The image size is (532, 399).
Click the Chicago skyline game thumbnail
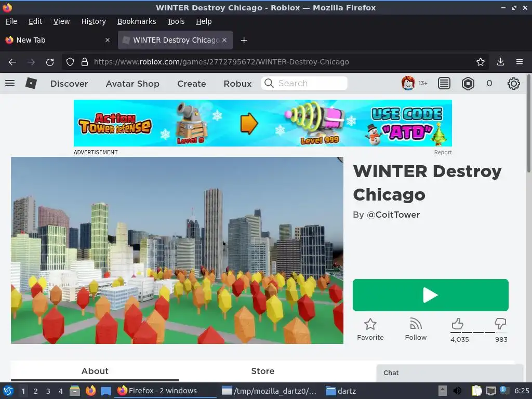tap(177, 250)
